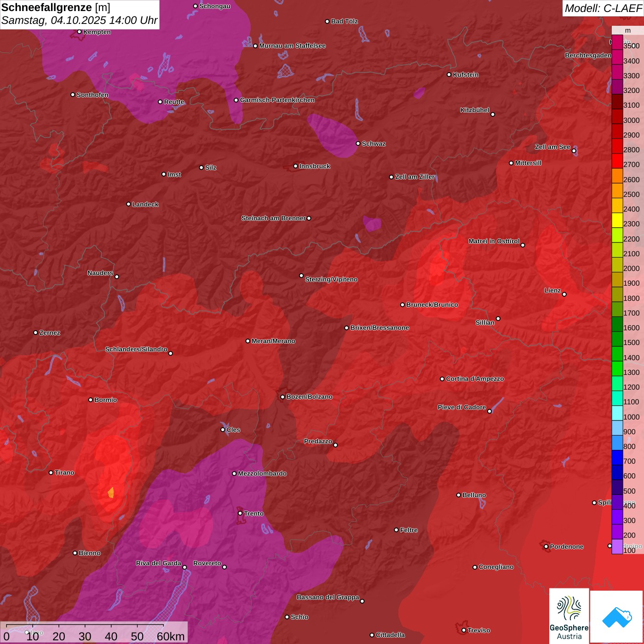Screen dimensions: 644x644
Task: Click the Lienz marker dot
Action: 564,294
